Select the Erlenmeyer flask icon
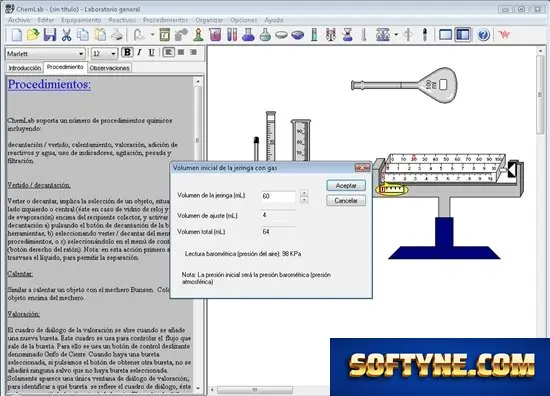 248,35
